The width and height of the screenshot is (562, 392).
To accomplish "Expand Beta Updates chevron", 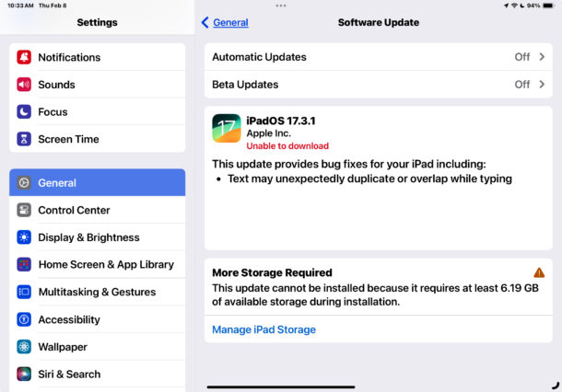I will click(543, 85).
